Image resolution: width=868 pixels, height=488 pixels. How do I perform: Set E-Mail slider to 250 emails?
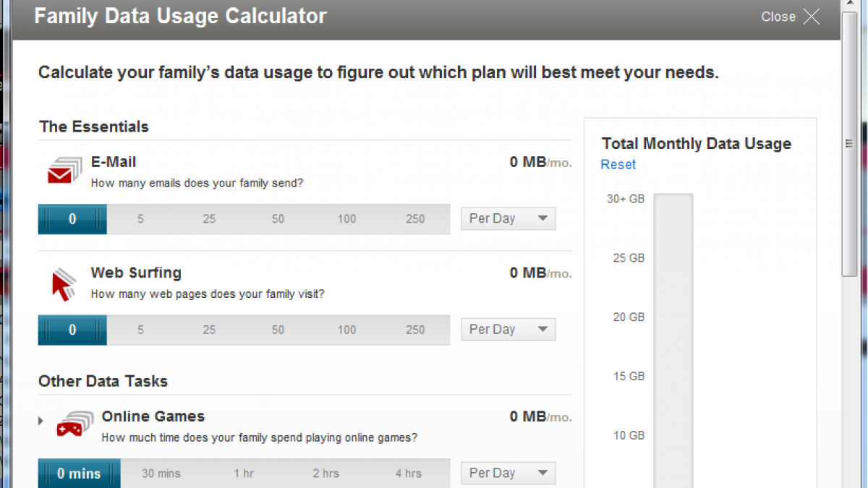415,219
